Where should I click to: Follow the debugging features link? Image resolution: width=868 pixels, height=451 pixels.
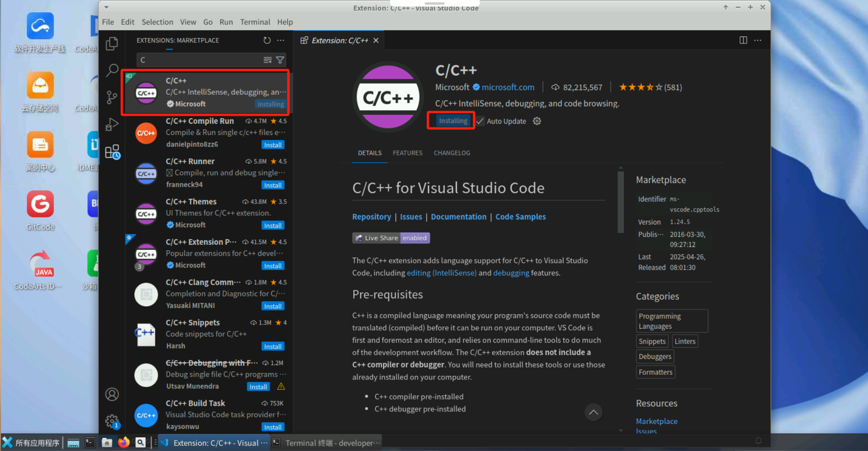pos(511,273)
